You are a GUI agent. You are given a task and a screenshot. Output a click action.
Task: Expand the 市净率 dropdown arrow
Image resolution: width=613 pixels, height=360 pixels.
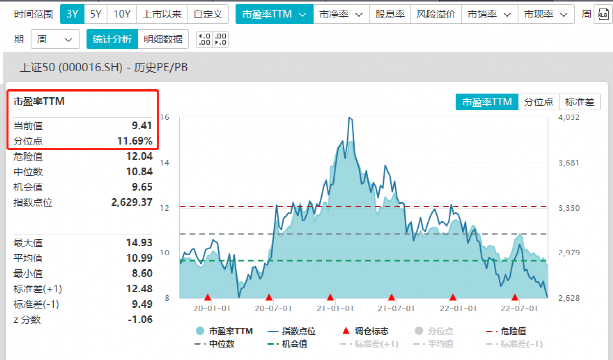(359, 15)
